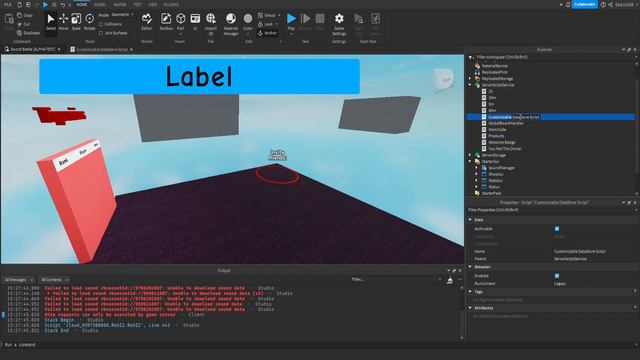This screenshot has width=640, height=360.
Task: Switch to the Customizable DataStore Script tab
Action: pyautogui.click(x=102, y=49)
